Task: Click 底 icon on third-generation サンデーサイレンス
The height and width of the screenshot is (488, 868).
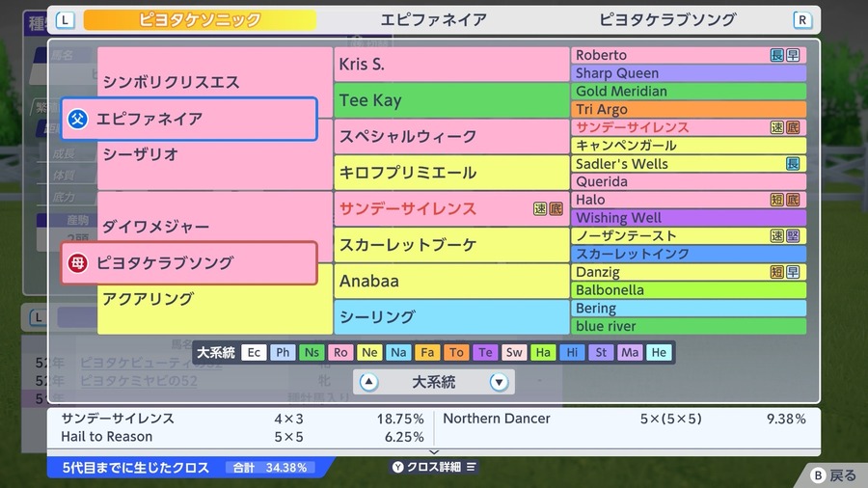Action: [556, 208]
